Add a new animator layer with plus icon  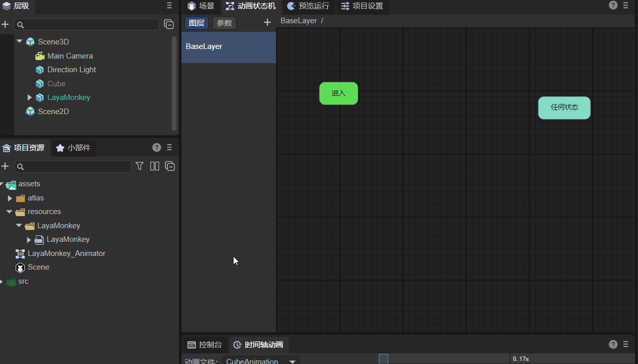point(267,22)
